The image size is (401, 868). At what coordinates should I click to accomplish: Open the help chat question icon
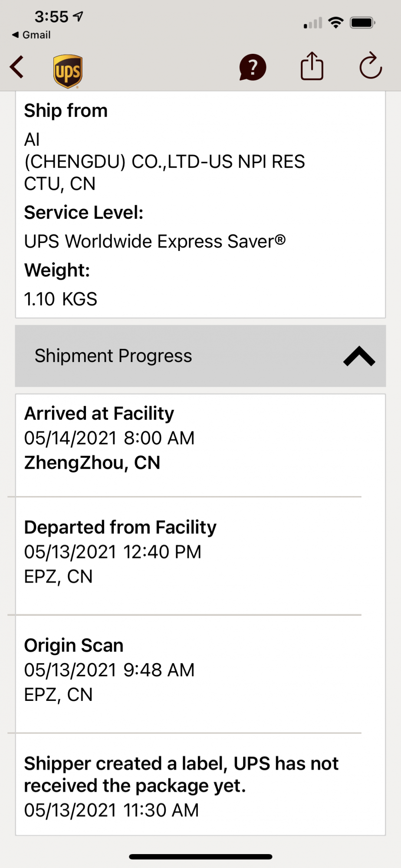252,68
